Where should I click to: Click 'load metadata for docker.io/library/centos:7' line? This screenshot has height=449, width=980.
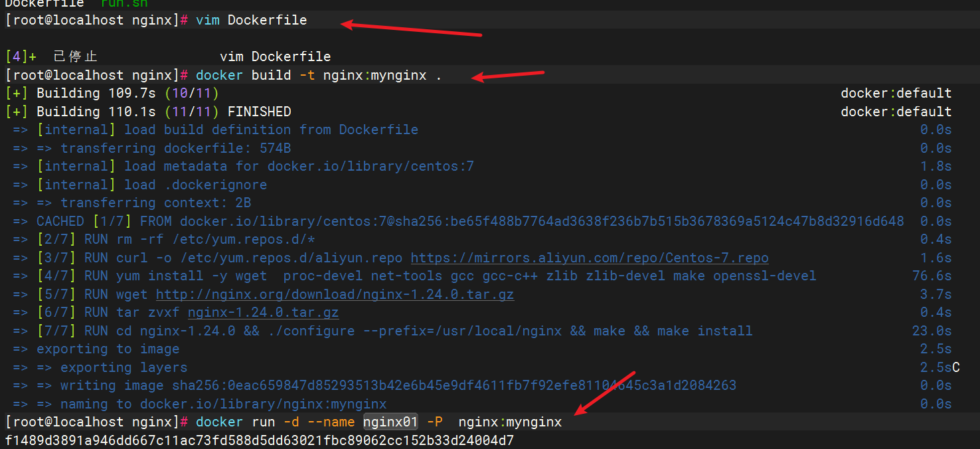click(243, 166)
